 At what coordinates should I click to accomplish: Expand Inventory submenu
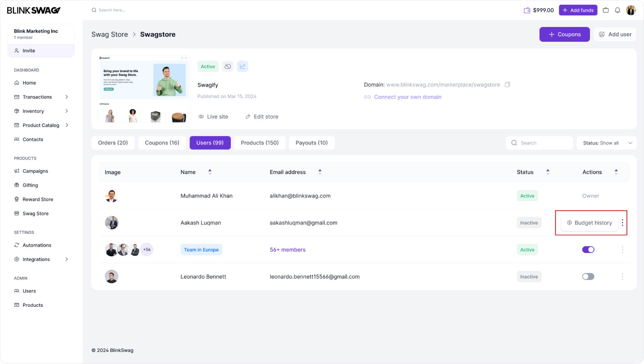click(67, 111)
